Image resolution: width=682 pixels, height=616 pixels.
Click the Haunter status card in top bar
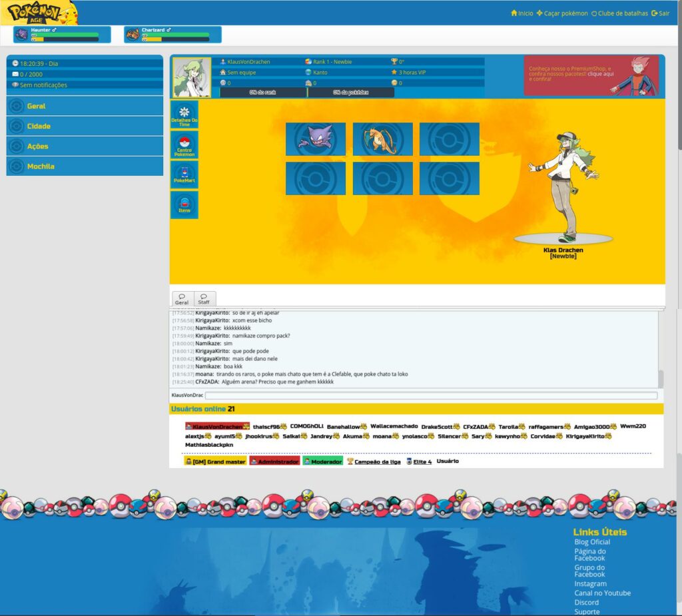(62, 35)
